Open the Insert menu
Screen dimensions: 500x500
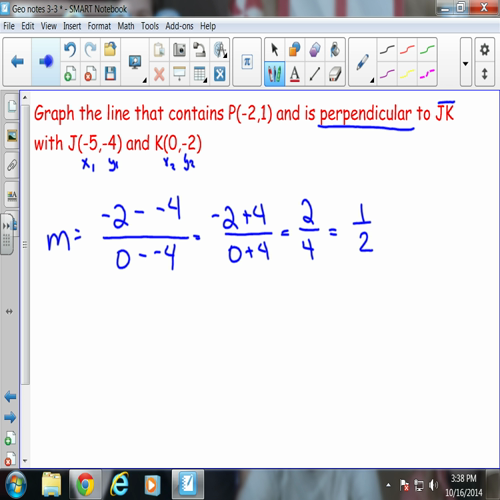72,26
